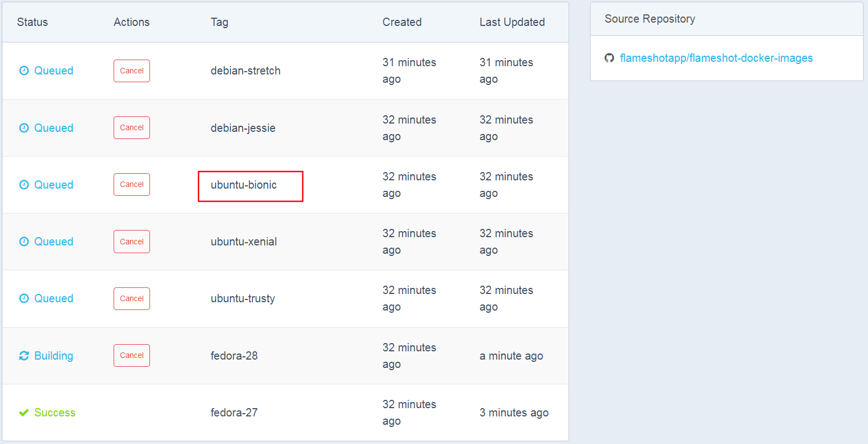868x444 pixels.
Task: Cancel the ubuntu-trusty build
Action: coord(132,298)
